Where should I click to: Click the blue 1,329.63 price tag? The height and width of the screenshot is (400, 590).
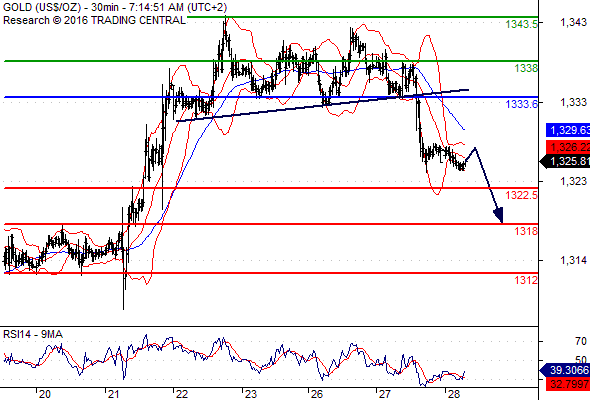568,130
